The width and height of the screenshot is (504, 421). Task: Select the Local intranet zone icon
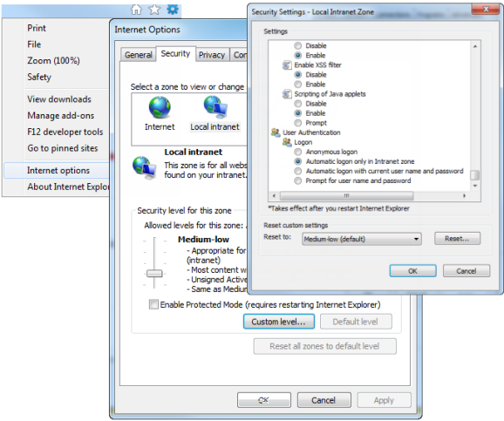(x=215, y=107)
